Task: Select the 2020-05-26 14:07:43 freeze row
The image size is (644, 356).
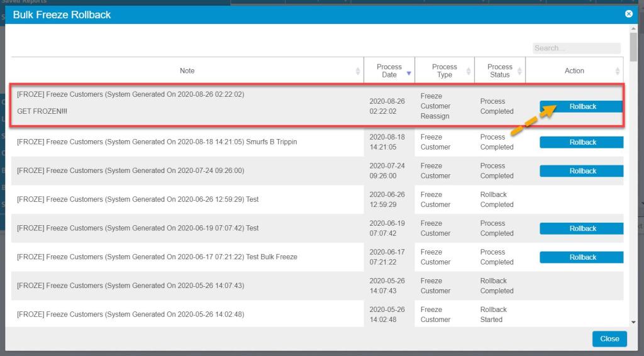Action: coord(131,286)
